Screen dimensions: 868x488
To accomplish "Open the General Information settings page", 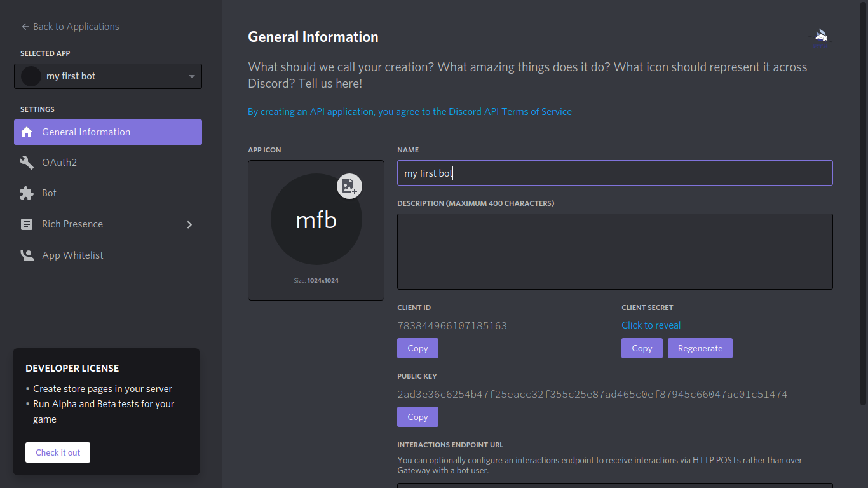I will tap(108, 132).
